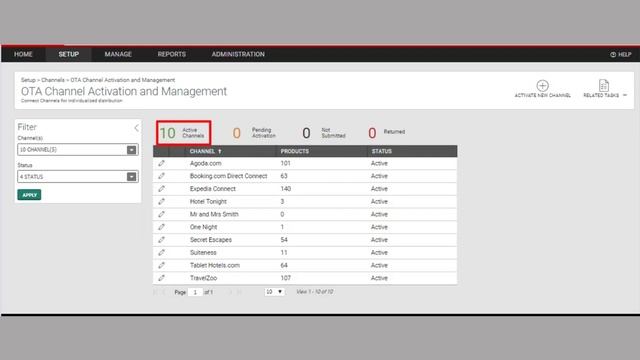
Task: Edit the Agoda.com channel pencil icon
Action: click(162, 163)
